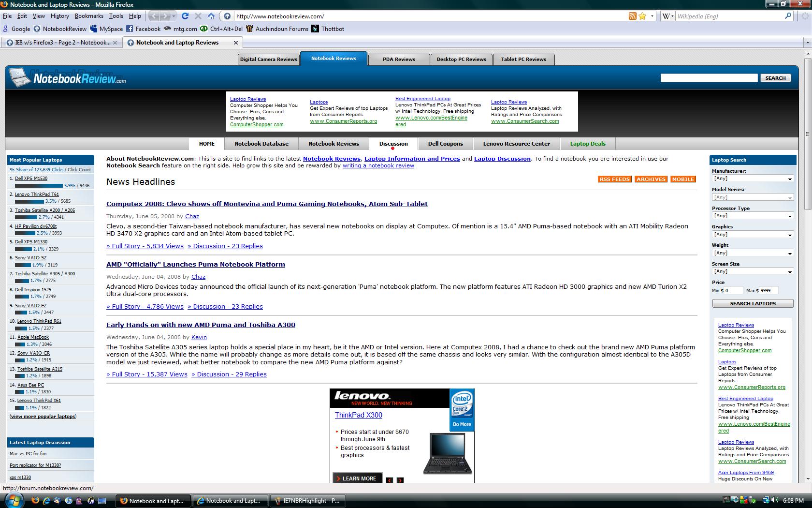Image resolution: width=812 pixels, height=508 pixels.
Task: Click the Min price input field
Action: click(733, 290)
